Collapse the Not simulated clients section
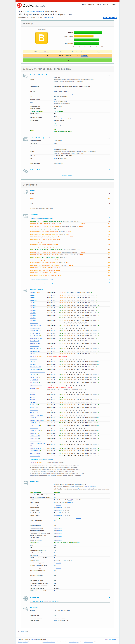Viewport: 135px width, 644px height. tap(109, 459)
